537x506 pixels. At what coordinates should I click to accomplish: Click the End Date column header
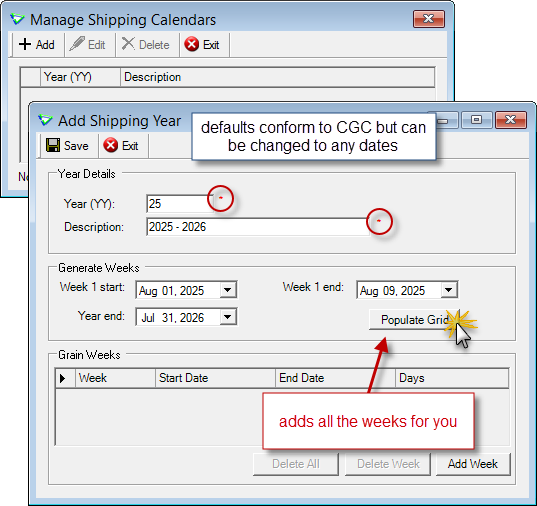[335, 378]
